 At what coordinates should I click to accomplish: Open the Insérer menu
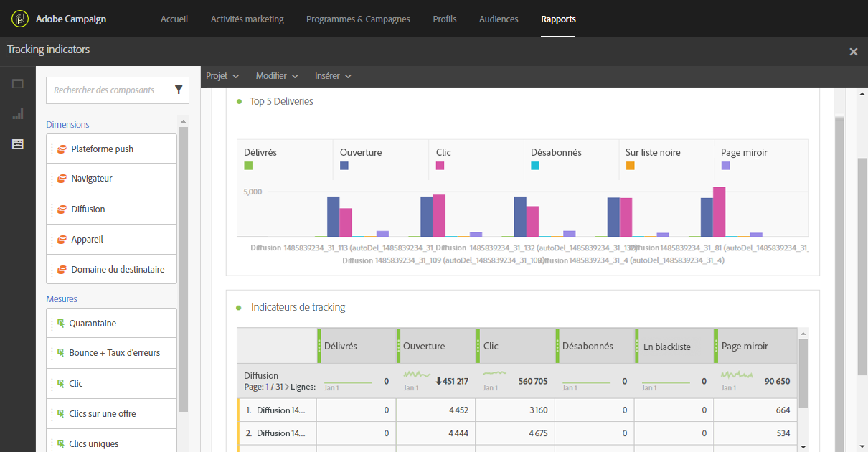(x=333, y=76)
